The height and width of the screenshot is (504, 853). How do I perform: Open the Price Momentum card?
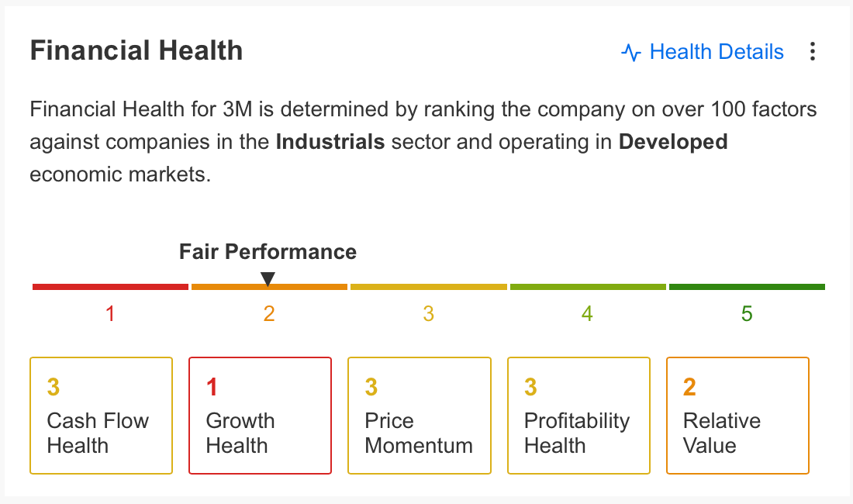[x=419, y=415]
